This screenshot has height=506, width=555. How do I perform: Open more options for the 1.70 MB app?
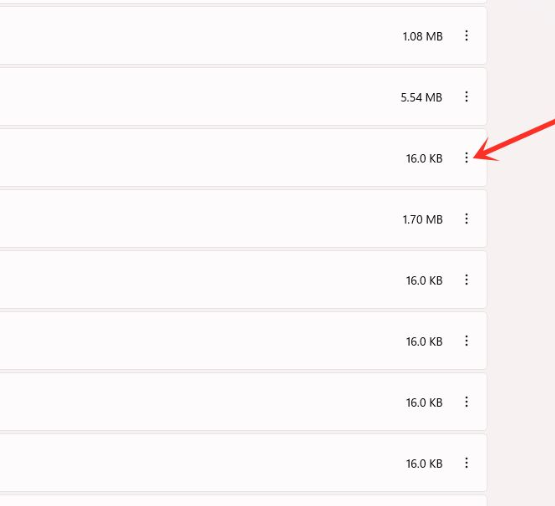[466, 219]
